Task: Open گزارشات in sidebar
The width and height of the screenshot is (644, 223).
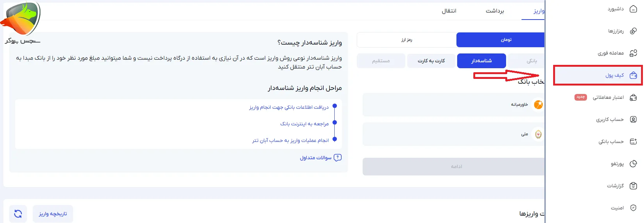Action: (x=615, y=186)
